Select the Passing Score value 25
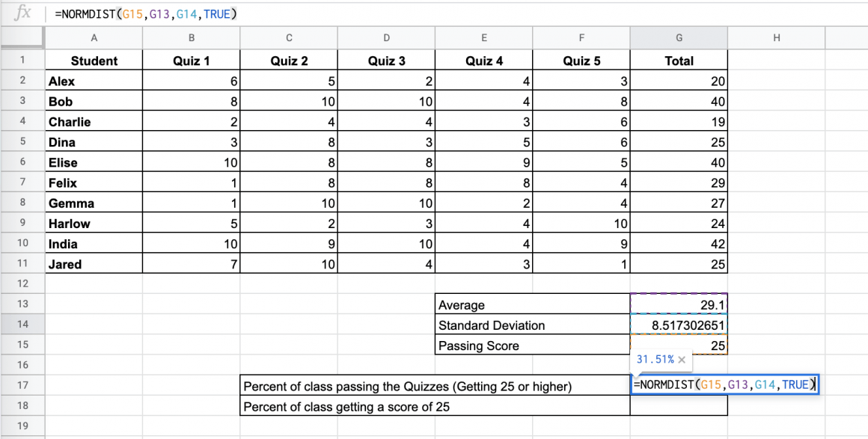868x439 pixels. [x=678, y=345]
